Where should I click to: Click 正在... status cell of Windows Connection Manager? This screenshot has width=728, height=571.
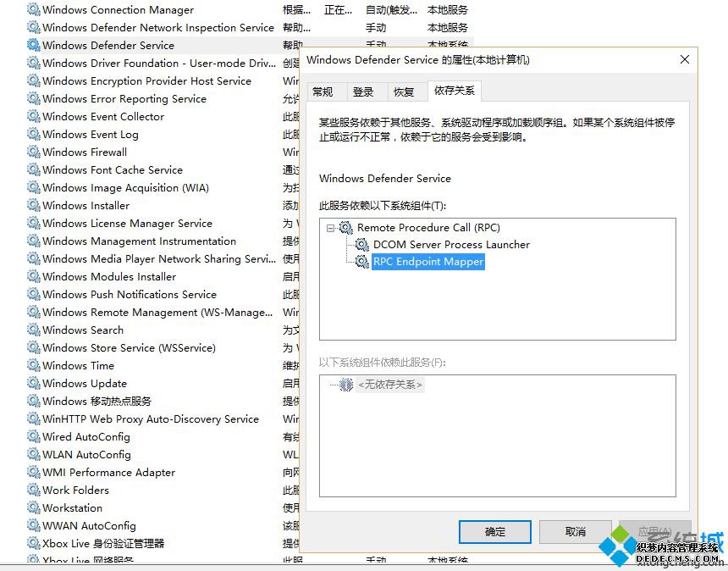338,10
